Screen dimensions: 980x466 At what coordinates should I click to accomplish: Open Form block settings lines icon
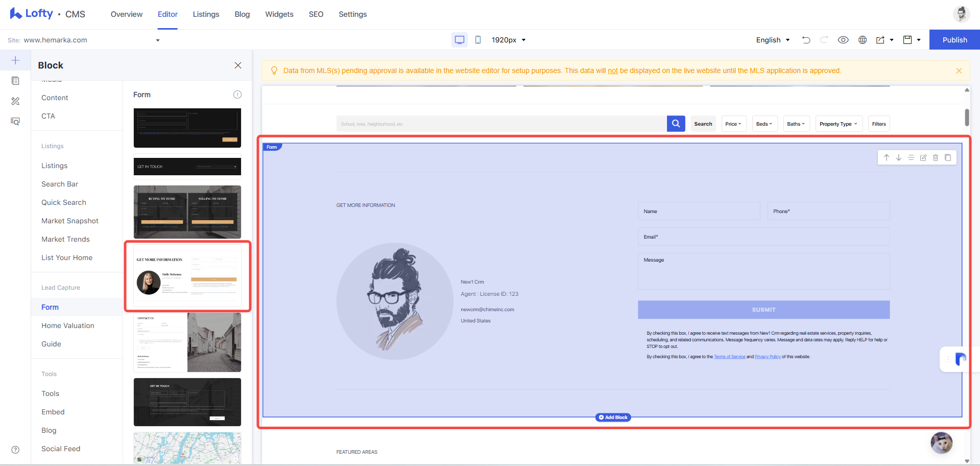click(911, 158)
